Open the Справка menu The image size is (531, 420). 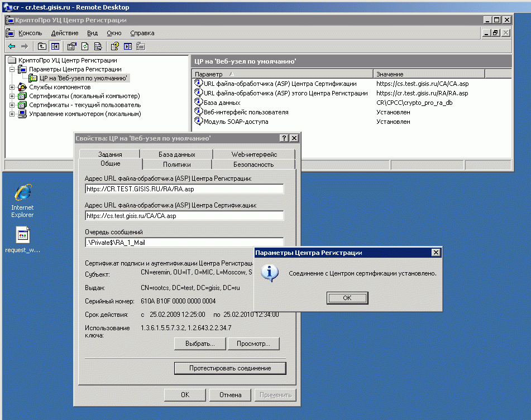click(142, 33)
